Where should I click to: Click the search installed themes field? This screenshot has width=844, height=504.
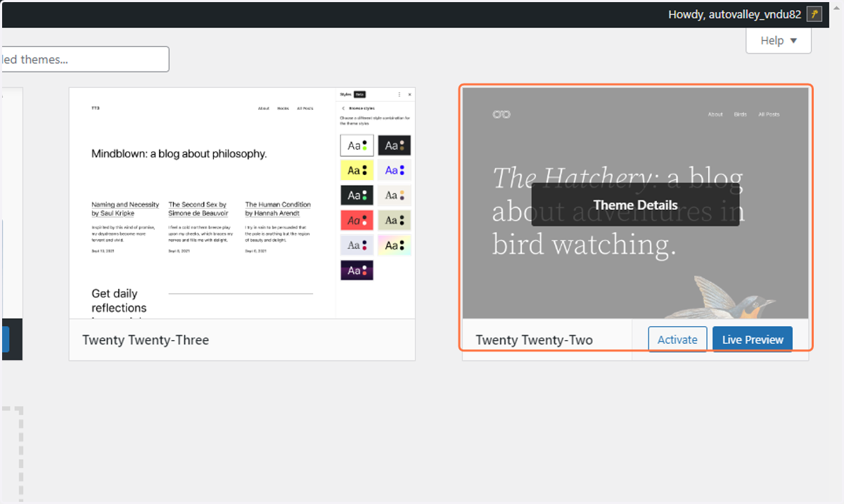[84, 59]
